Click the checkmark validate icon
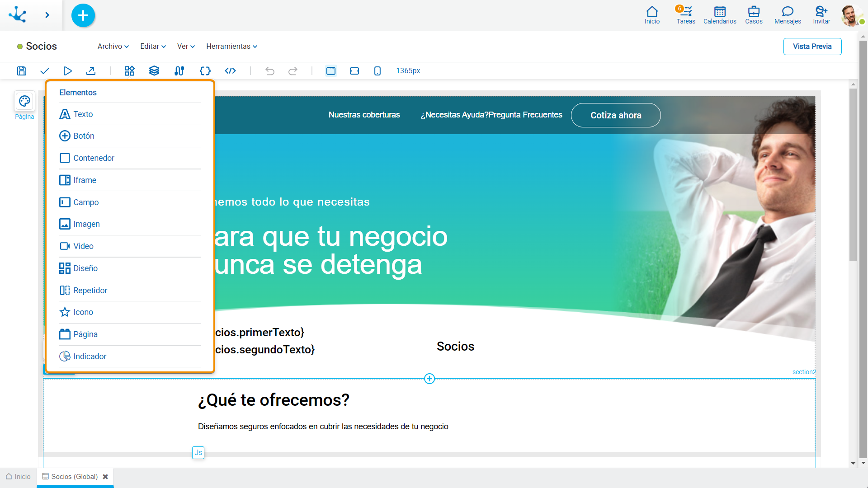The height and width of the screenshot is (488, 868). (44, 70)
